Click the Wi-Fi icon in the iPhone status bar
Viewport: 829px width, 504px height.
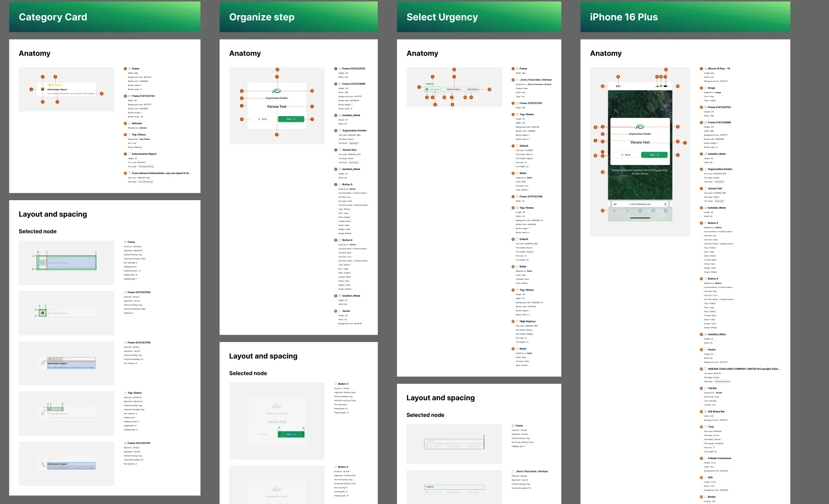point(661,86)
